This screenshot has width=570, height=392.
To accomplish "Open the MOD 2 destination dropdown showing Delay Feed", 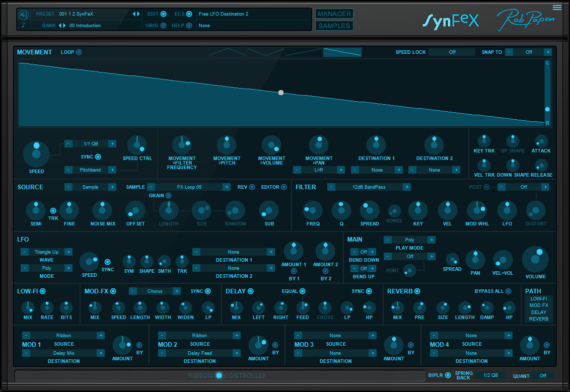I will 199,353.
